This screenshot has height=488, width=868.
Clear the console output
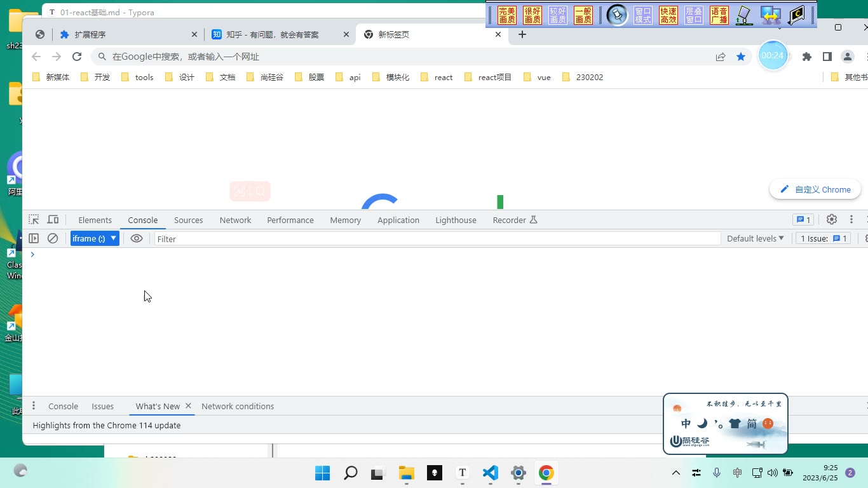pyautogui.click(x=53, y=238)
